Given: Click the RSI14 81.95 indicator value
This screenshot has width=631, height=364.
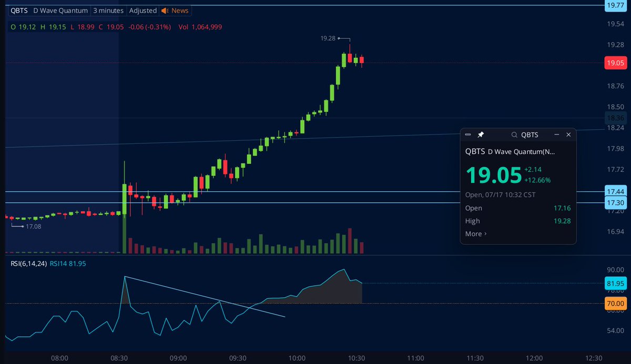Looking at the screenshot, I should tap(68, 264).
